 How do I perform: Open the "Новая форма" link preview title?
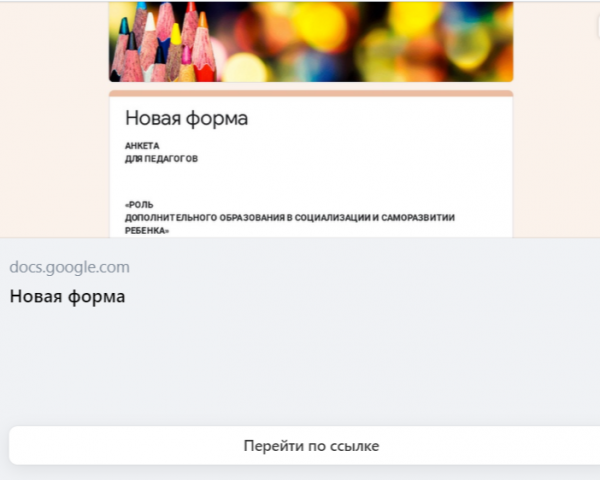[x=68, y=297]
